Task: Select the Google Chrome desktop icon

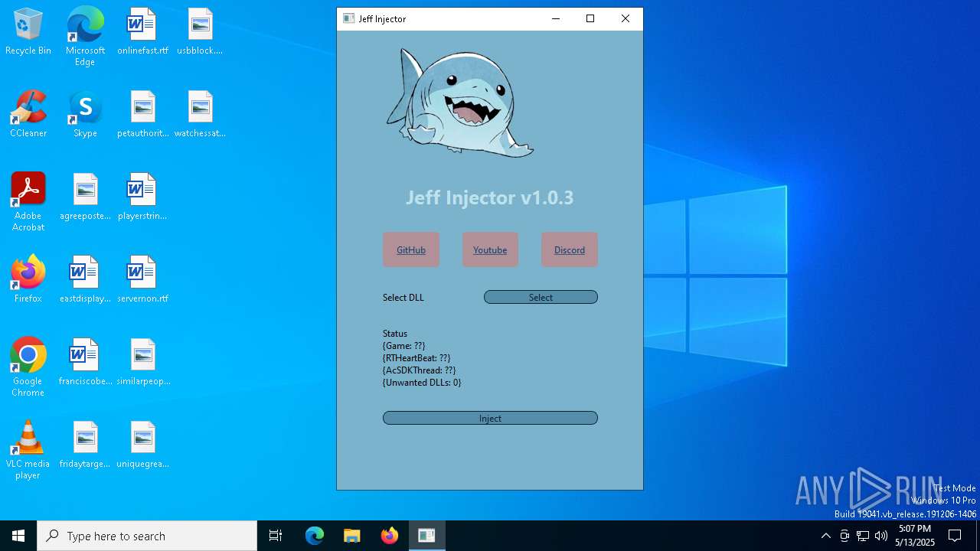Action: [x=28, y=367]
